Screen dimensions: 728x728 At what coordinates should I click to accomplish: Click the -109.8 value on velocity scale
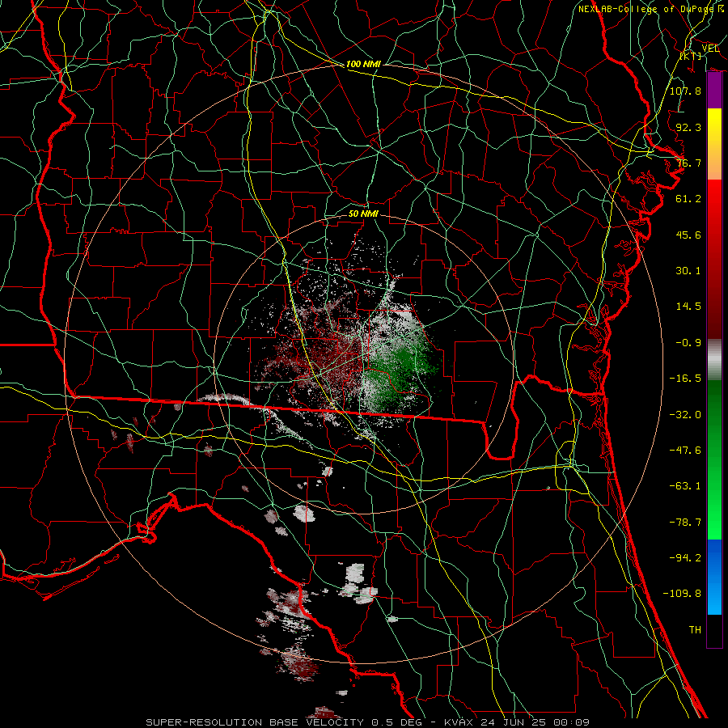pos(682,594)
